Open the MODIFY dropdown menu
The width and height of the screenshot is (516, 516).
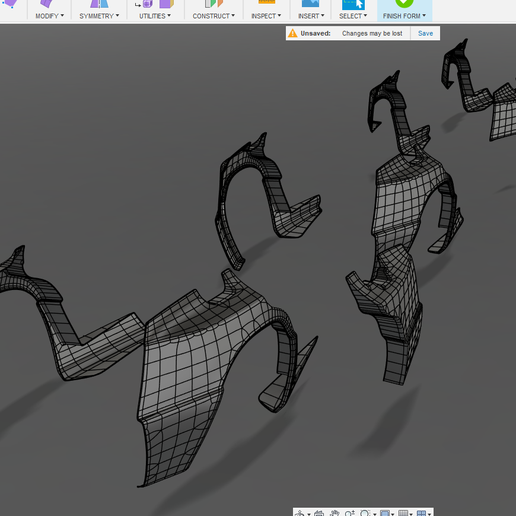[49, 16]
